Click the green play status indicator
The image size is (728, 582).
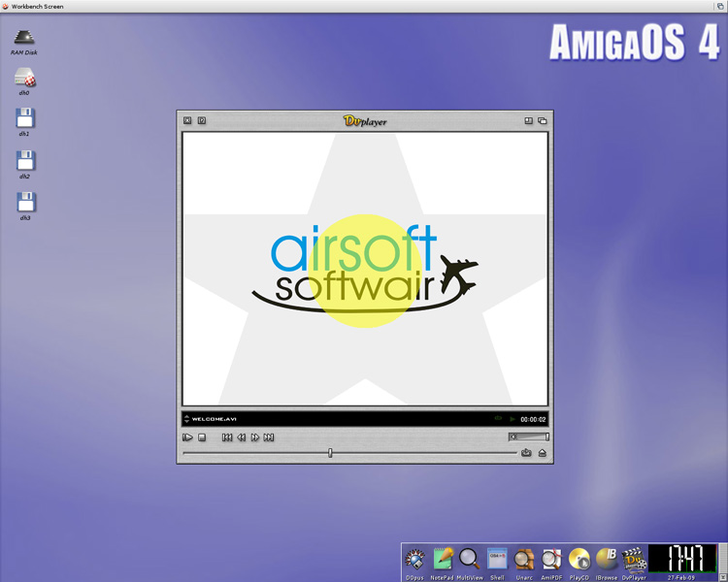[513, 419]
